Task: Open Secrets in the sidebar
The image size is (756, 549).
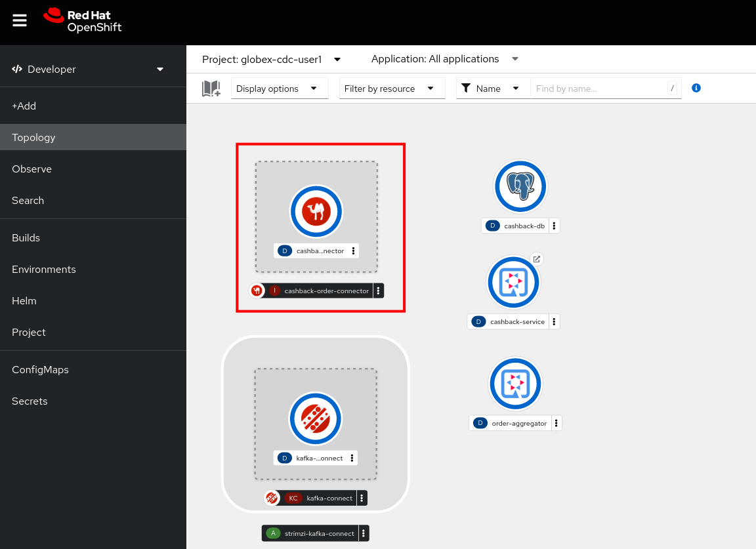Action: point(93,401)
